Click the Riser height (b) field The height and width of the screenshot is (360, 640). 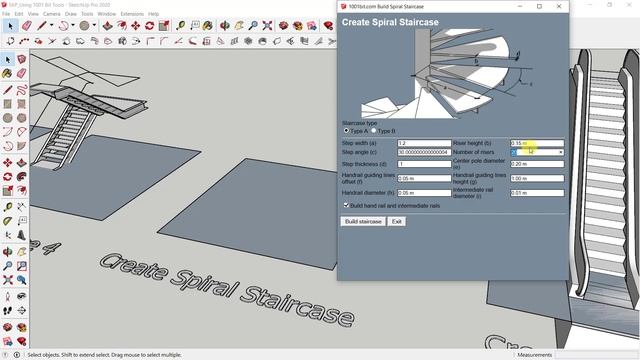(x=537, y=143)
